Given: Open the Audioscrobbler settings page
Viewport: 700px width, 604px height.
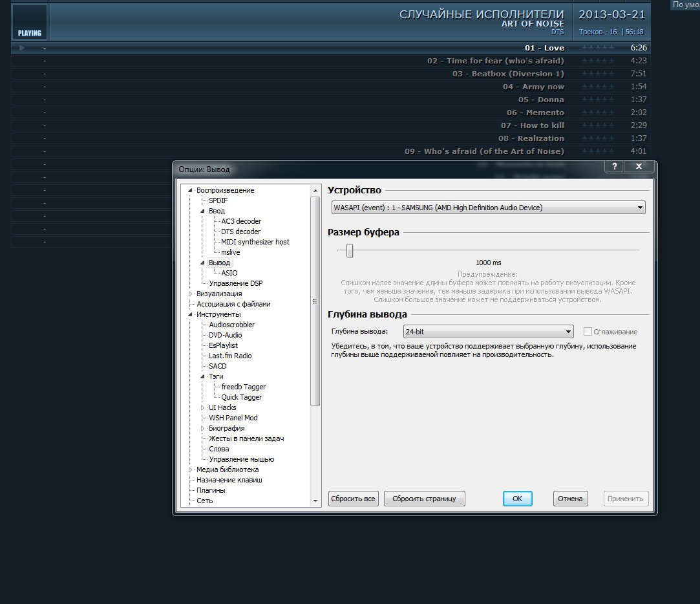Looking at the screenshot, I should pyautogui.click(x=231, y=325).
